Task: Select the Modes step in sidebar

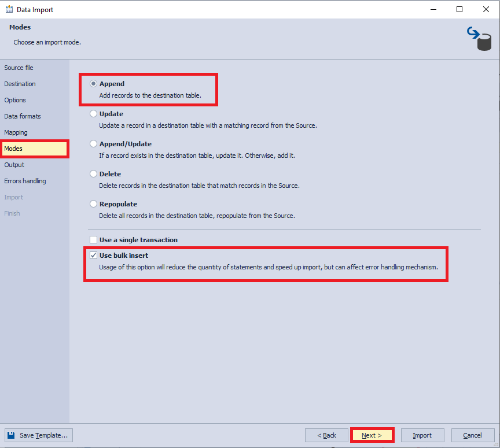Action: pos(35,149)
